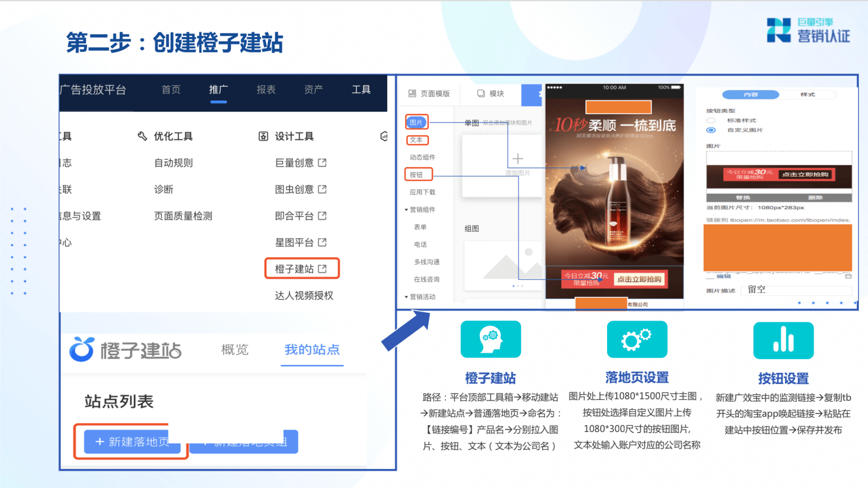Click the head-with-gears 橙子建站 icon
Screen dimensions: 868x488
pos(491,339)
